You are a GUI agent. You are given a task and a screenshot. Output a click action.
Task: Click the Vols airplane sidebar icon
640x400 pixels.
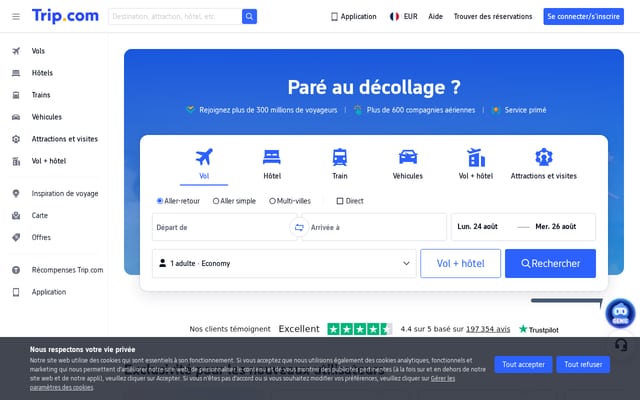(16, 51)
